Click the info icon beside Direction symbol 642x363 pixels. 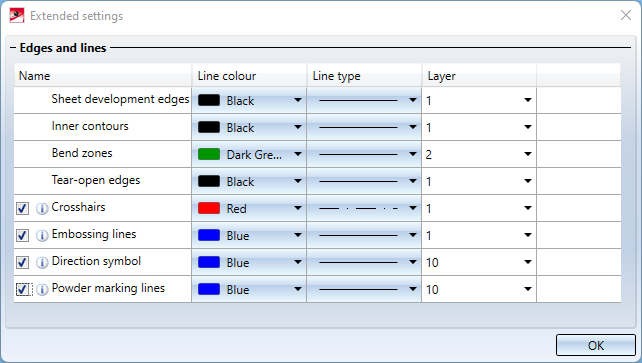tap(42, 263)
